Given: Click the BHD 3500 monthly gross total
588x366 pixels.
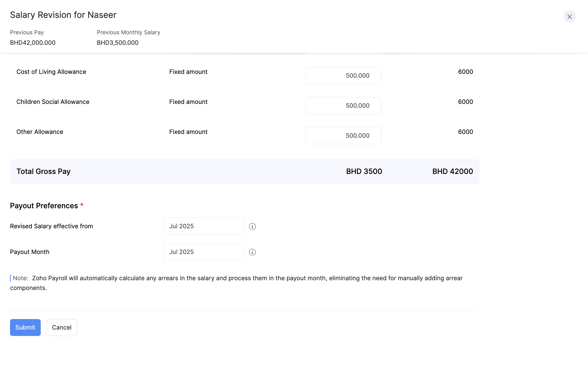Looking at the screenshot, I should [x=364, y=171].
